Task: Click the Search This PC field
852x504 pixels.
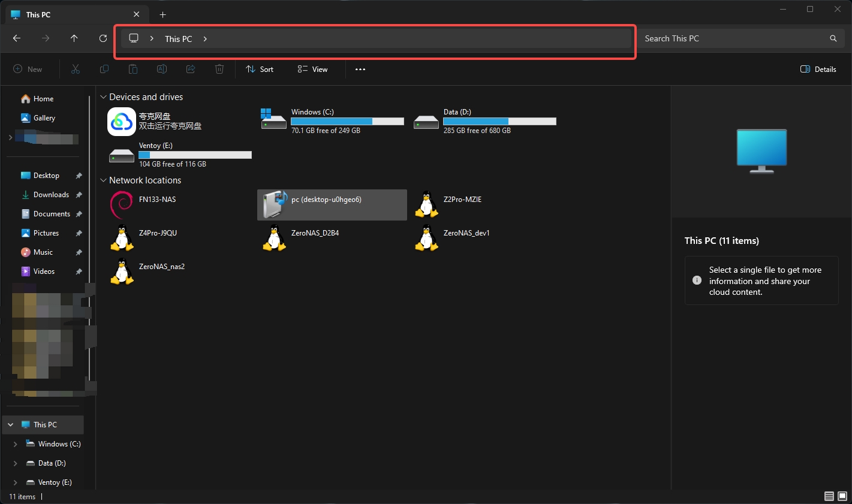Action: click(x=741, y=38)
